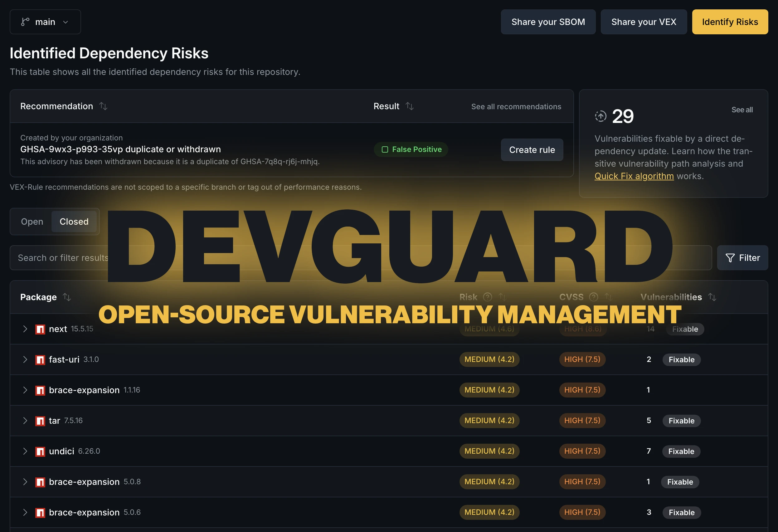
Task: Expand the brace-expansion 5.0.6 row
Action: pos(25,512)
